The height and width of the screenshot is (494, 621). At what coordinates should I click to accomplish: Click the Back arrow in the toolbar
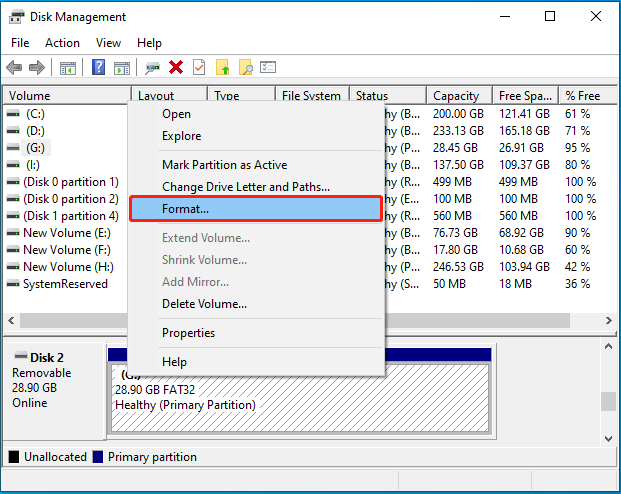pos(14,68)
